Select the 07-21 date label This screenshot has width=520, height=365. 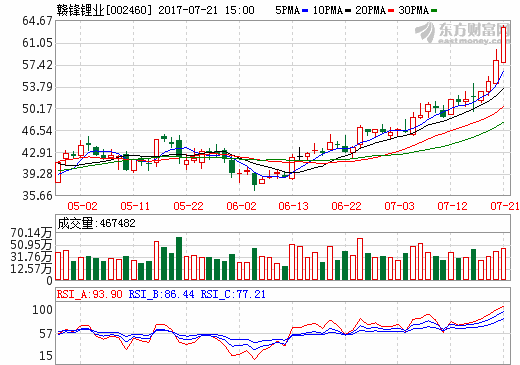click(505, 206)
